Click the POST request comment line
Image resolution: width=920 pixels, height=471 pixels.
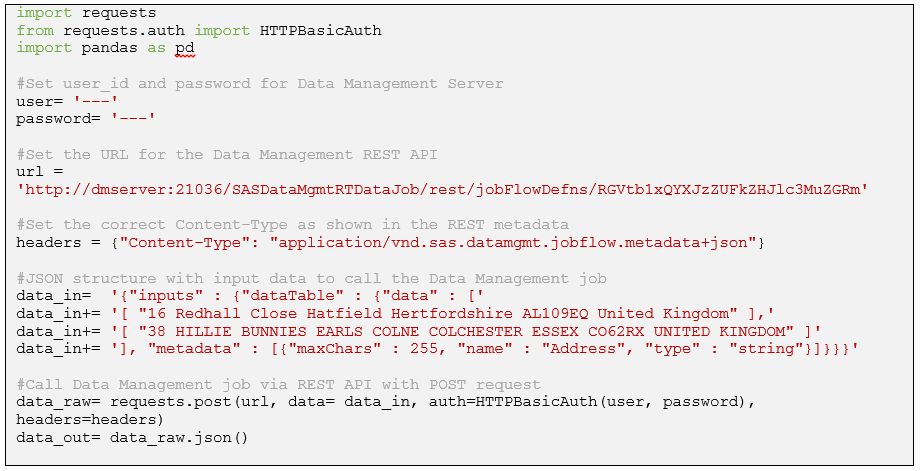click(278, 384)
